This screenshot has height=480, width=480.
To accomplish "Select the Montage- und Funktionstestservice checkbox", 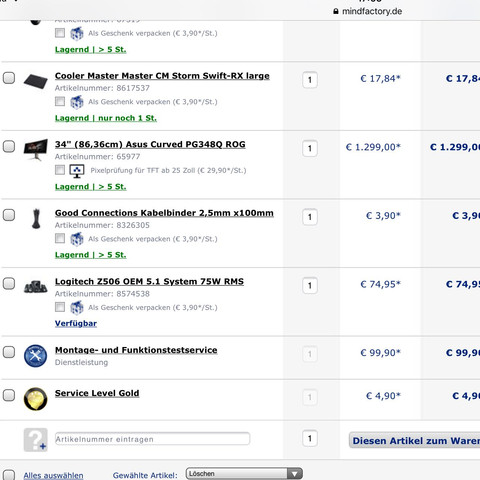I will [x=9, y=352].
